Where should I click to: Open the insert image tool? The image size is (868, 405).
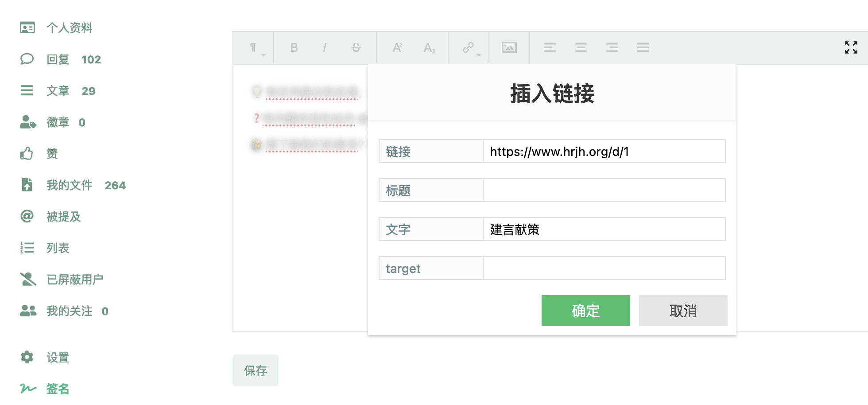[x=508, y=47]
